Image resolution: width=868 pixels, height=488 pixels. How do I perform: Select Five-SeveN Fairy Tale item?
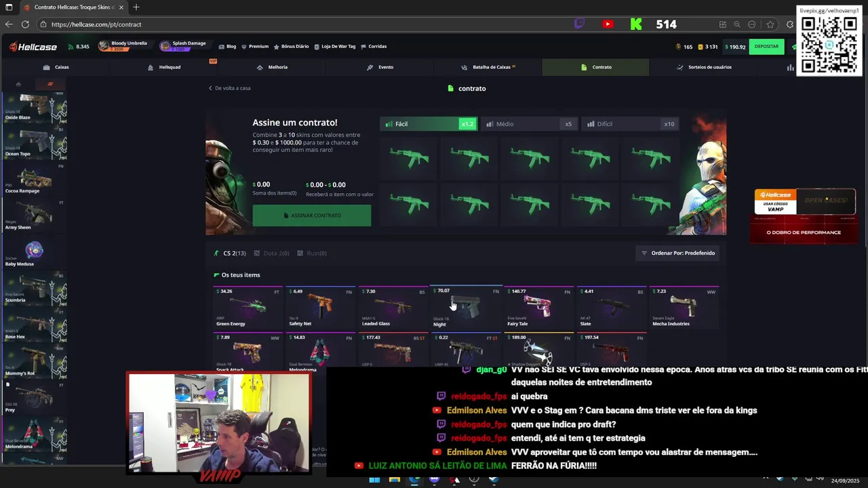click(539, 308)
